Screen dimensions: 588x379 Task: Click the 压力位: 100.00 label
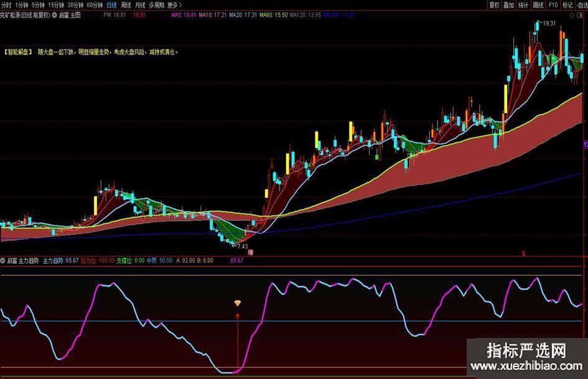(98, 260)
